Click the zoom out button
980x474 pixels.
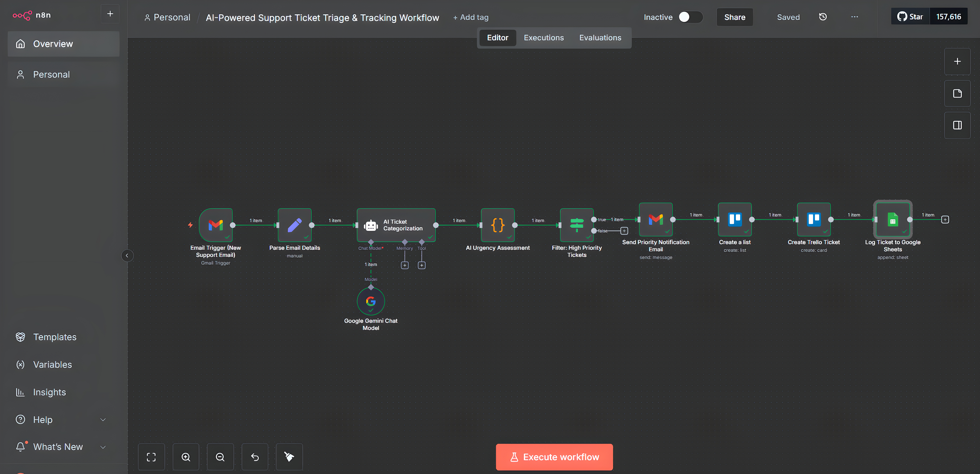tap(220, 457)
